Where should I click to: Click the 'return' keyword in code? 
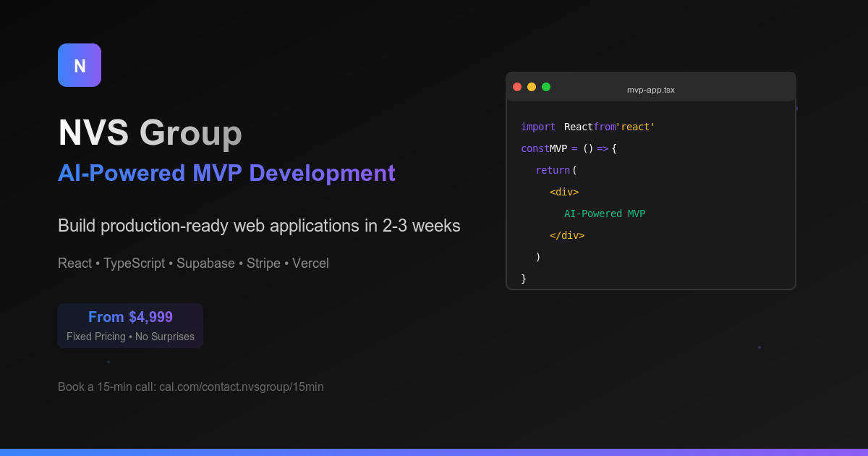[553, 170]
